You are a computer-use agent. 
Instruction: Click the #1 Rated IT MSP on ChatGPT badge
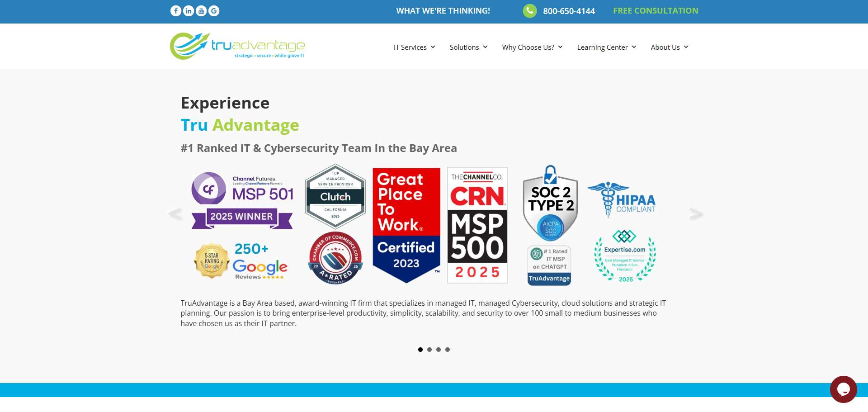tap(549, 265)
